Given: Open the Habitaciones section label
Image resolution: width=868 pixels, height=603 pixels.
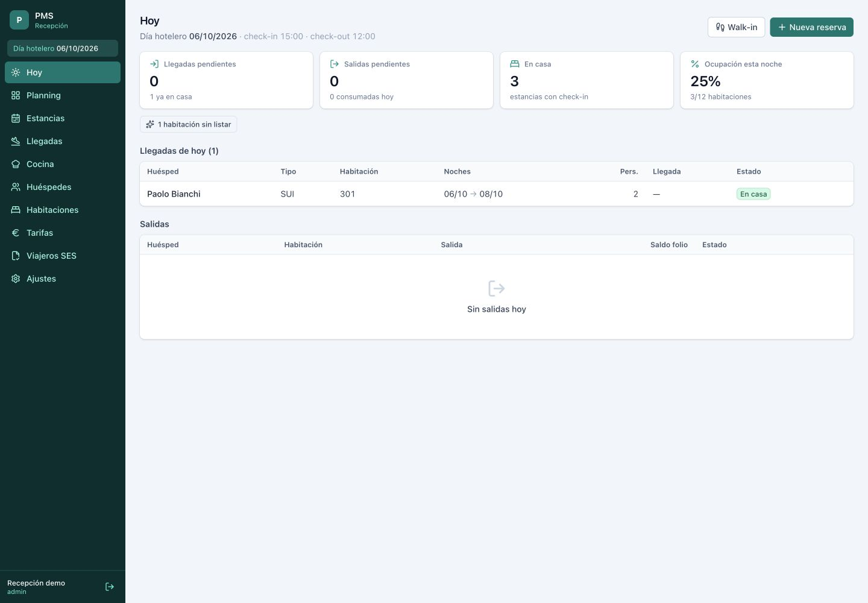Looking at the screenshot, I should 52,210.
